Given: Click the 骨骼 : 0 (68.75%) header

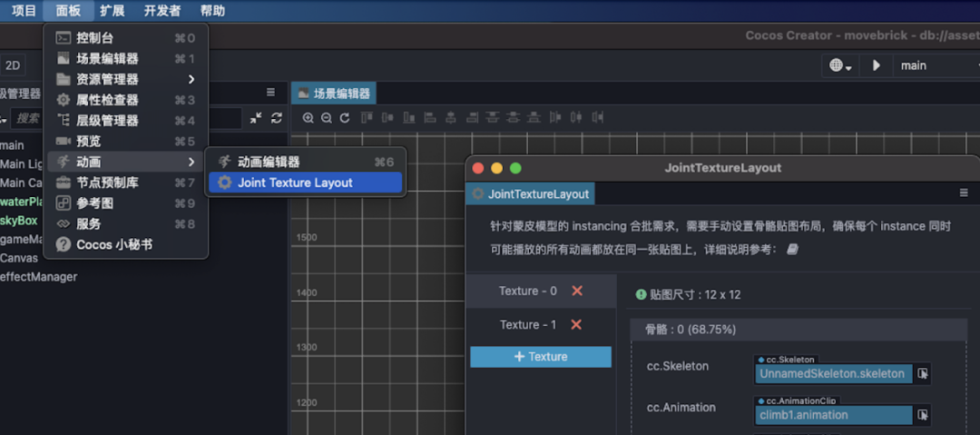Looking at the screenshot, I should tap(799, 330).
